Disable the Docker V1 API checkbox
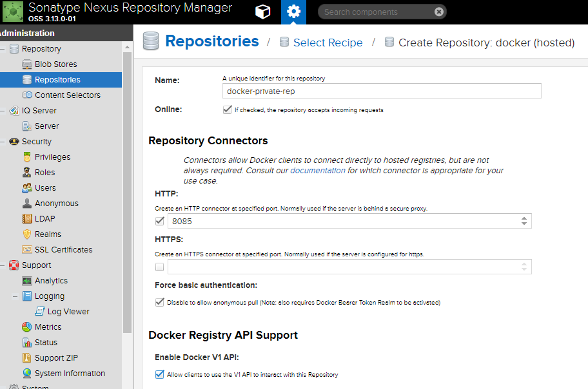The height and width of the screenshot is (389, 588). pyautogui.click(x=159, y=374)
